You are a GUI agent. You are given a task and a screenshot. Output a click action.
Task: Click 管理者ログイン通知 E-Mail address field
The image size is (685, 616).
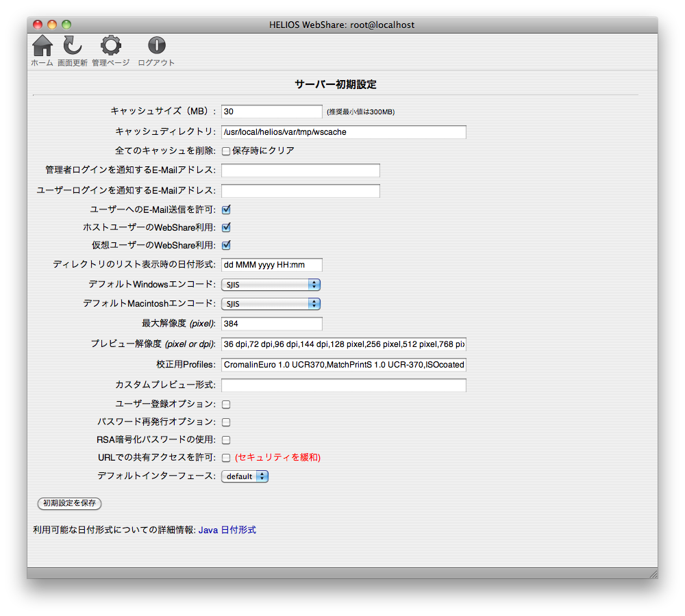coord(301,170)
